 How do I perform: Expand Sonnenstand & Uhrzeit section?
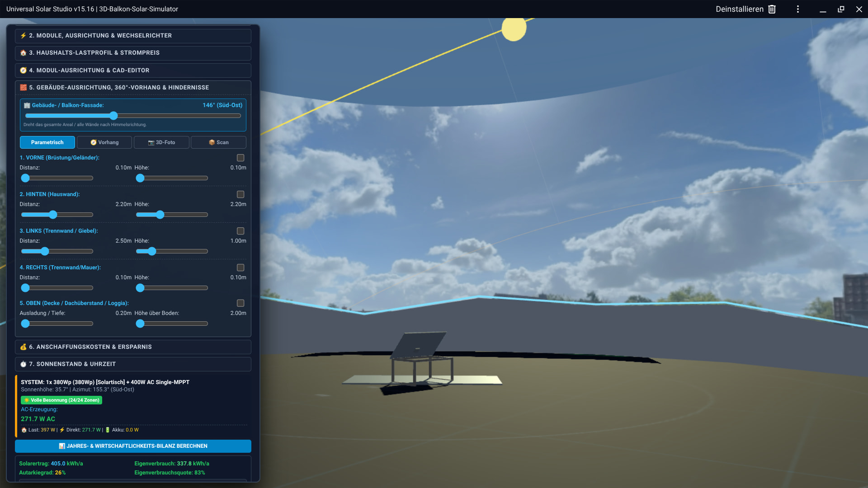pyautogui.click(x=133, y=364)
